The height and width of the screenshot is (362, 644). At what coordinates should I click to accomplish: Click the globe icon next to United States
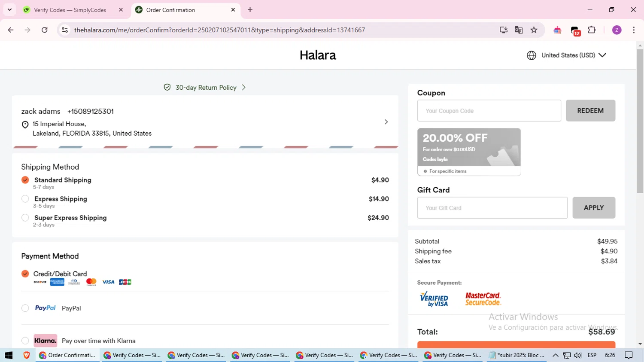click(x=532, y=55)
